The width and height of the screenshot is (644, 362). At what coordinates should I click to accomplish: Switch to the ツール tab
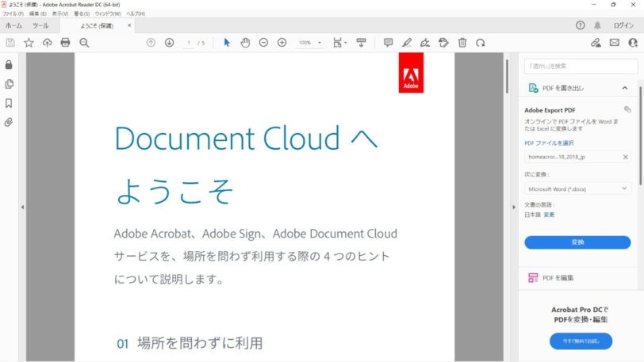coord(40,25)
